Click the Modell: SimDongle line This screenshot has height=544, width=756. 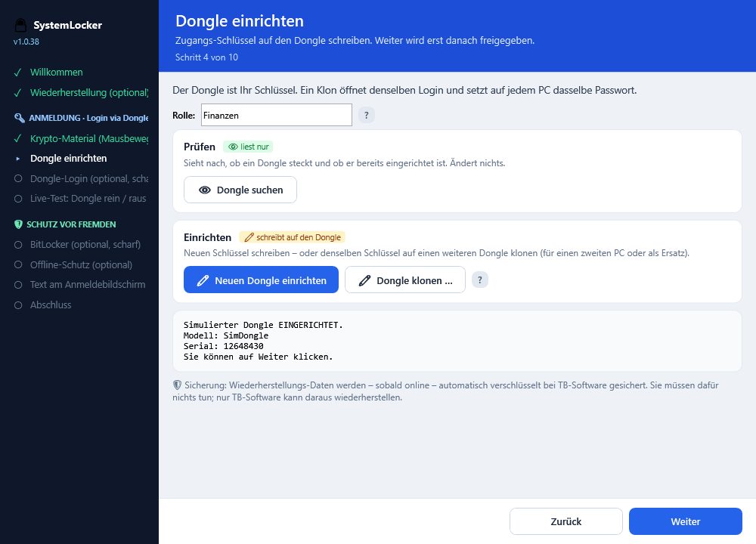point(225,335)
